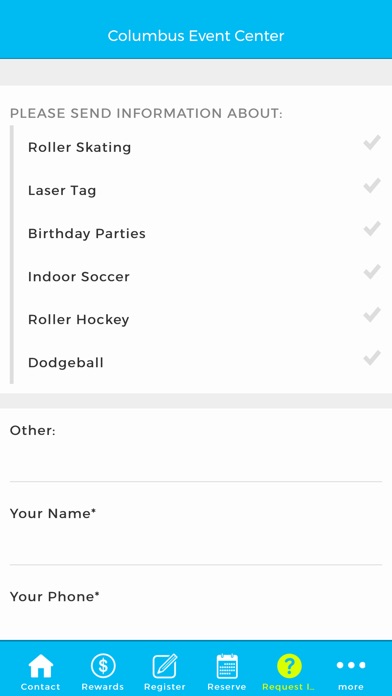Check the Roller Skating checkmark
Image resolution: width=392 pixels, height=696 pixels.
(x=372, y=143)
